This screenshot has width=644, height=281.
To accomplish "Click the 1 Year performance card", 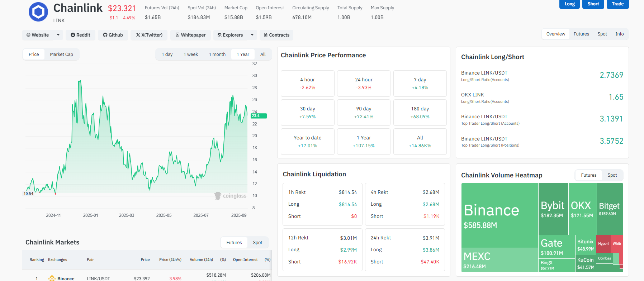I will coord(364,142).
